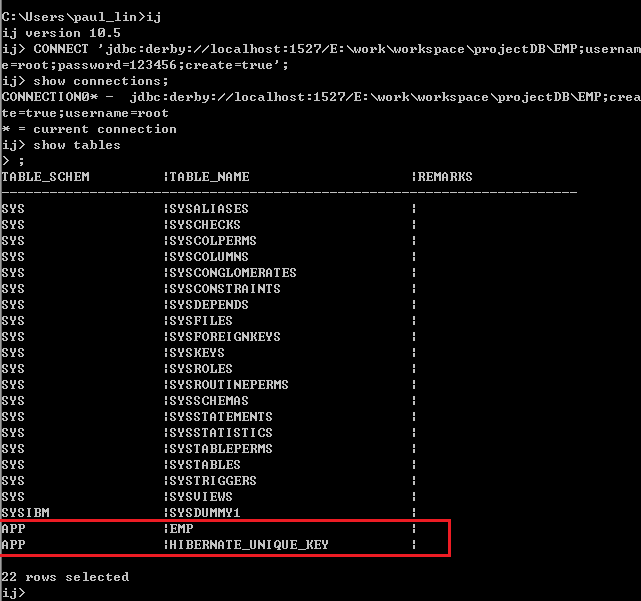
Task: Click the SYSALIASES table name
Action: [209, 209]
